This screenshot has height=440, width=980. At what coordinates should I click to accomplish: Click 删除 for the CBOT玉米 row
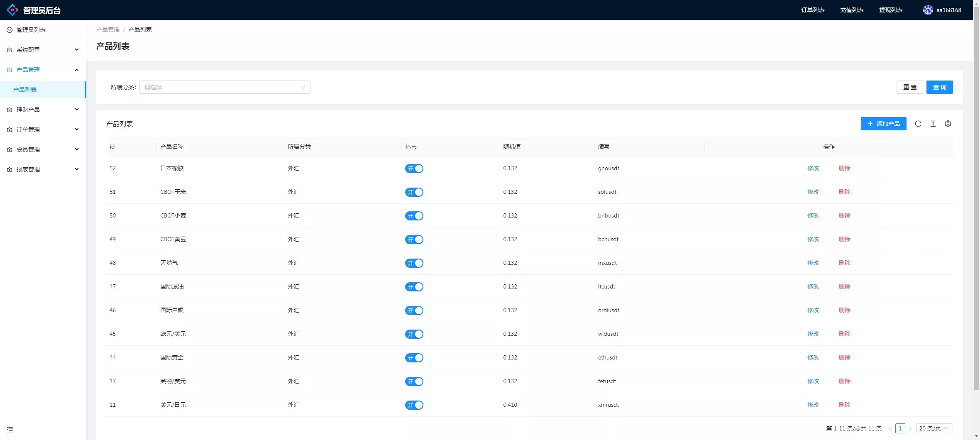tap(844, 192)
